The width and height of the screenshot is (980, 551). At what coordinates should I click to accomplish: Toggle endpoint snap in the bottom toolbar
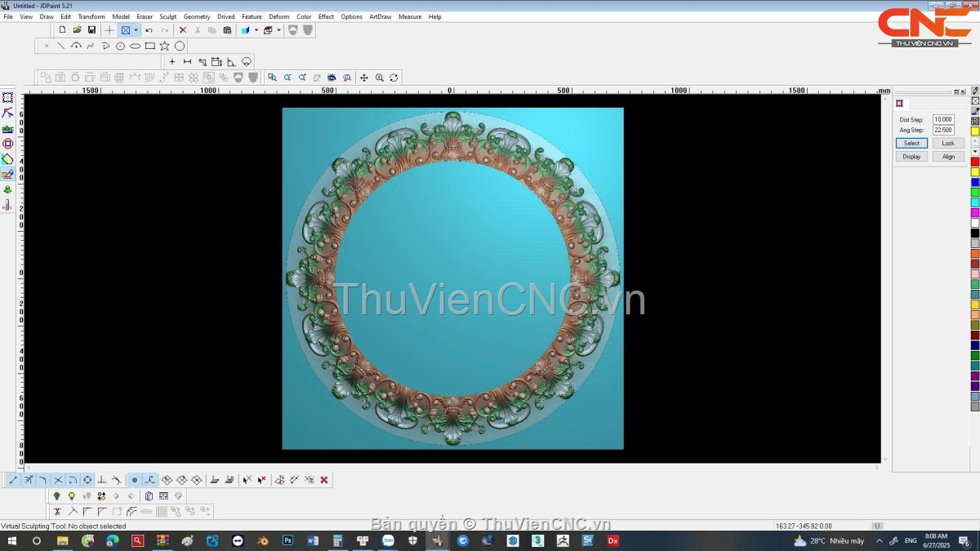[13, 480]
